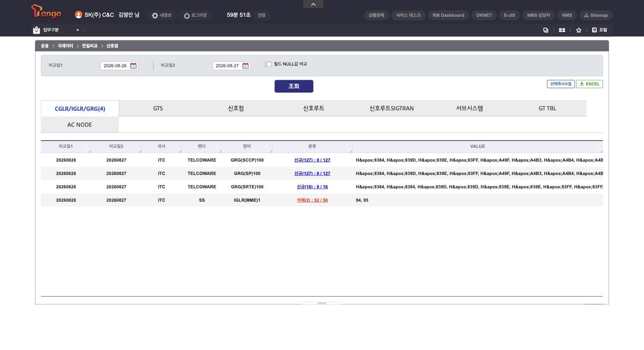
Task: Expand the 업무구분 dropdown arrow
Action: click(78, 30)
